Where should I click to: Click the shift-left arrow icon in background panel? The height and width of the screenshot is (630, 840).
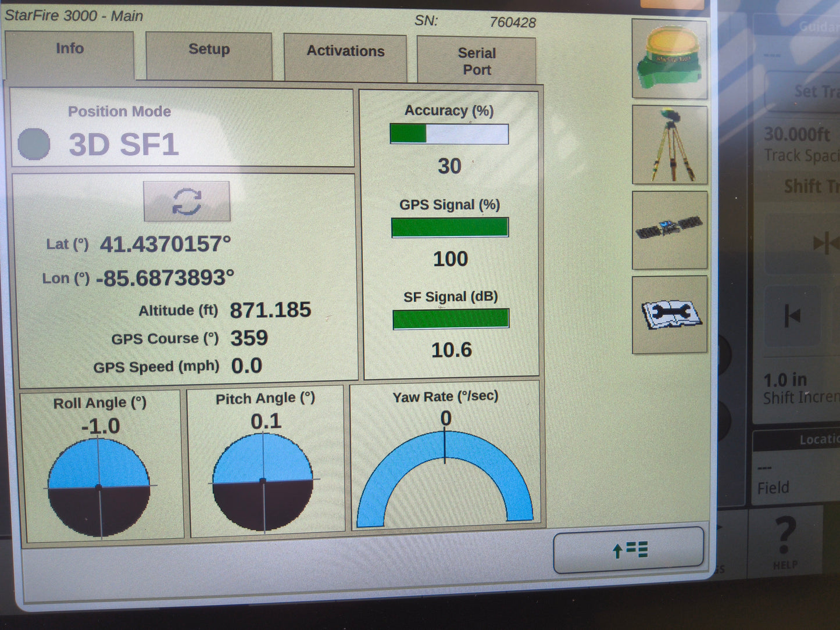click(793, 316)
